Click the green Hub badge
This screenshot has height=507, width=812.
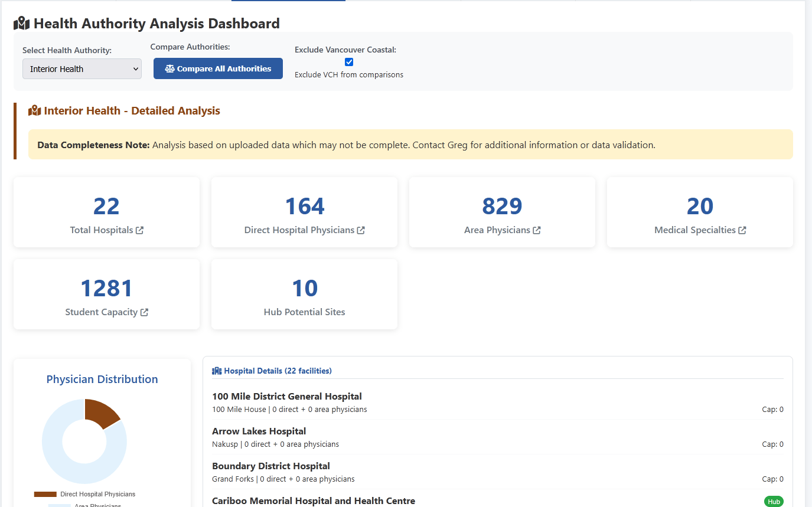[x=774, y=502]
